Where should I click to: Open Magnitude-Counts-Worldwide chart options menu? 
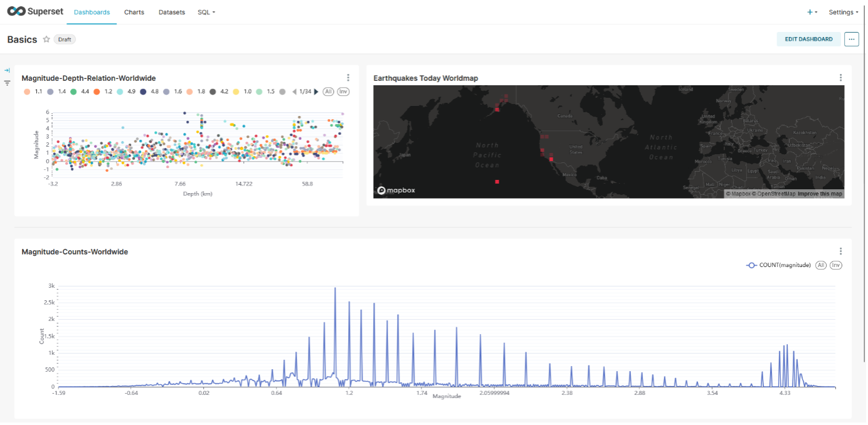840,251
